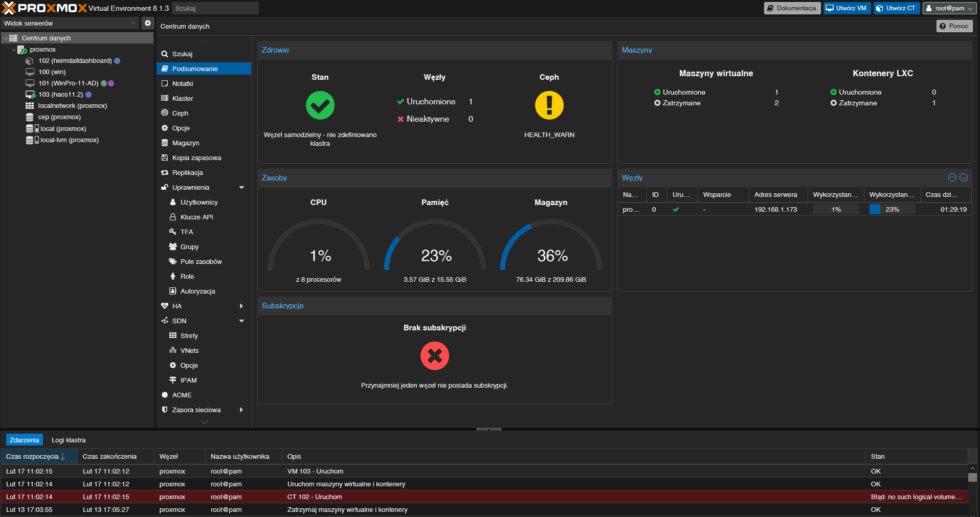Open local-lvm (proxmox) storage in the tree
Screen dimensions: 980x517
(69, 140)
